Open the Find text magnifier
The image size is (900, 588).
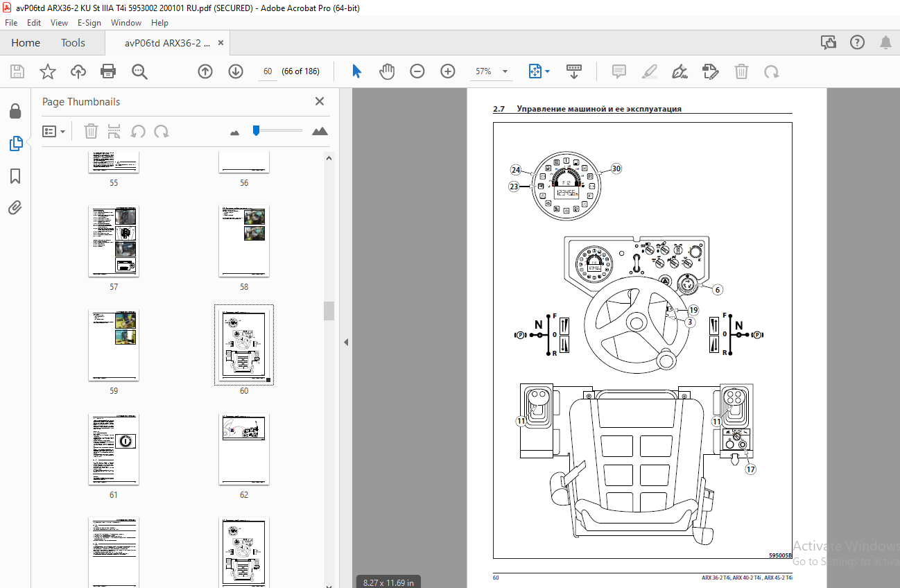pos(139,71)
